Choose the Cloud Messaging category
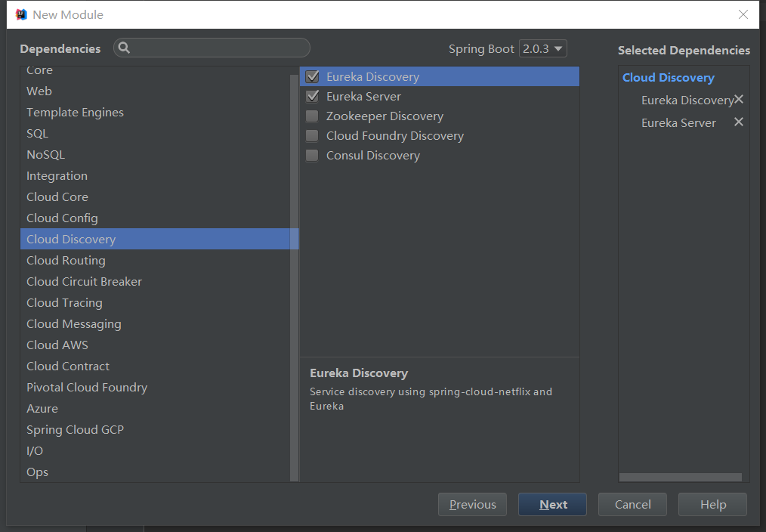Image resolution: width=766 pixels, height=532 pixels. [x=155, y=324]
